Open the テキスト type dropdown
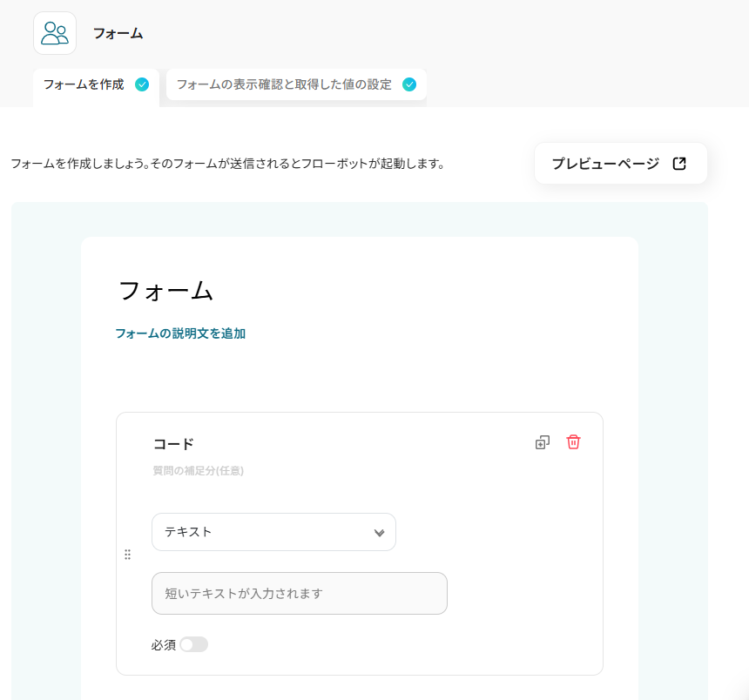Screen dimensions: 749x700 click(x=273, y=532)
